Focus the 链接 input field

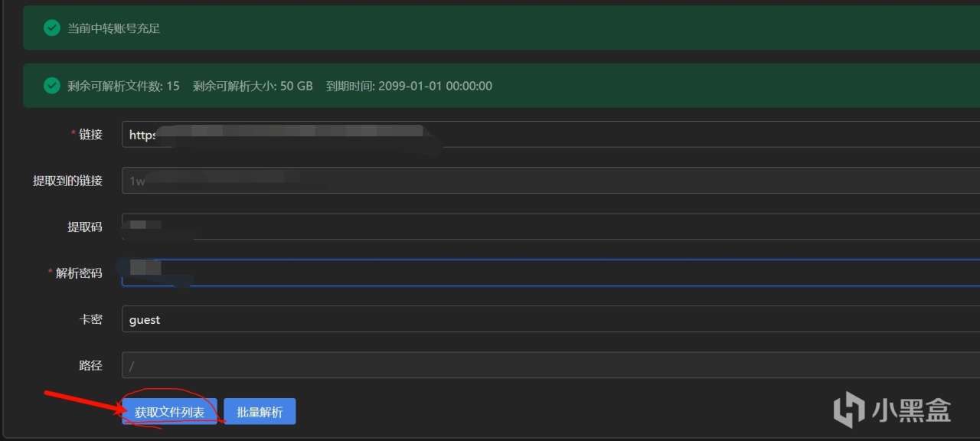pyautogui.click(x=550, y=134)
